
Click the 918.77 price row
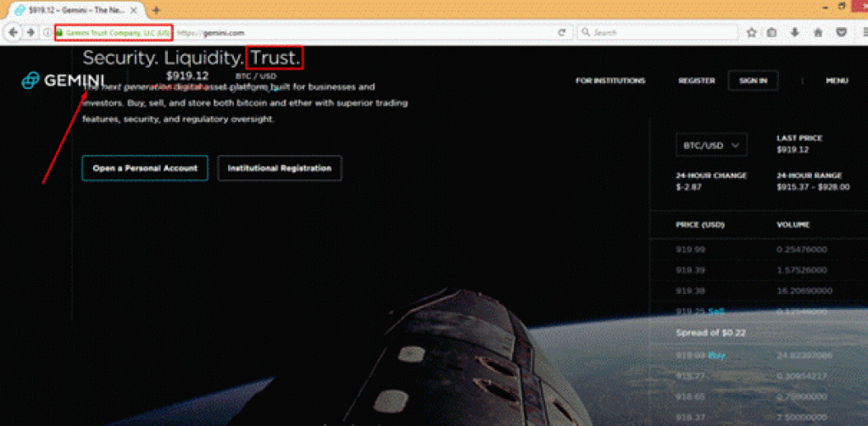pos(759,376)
